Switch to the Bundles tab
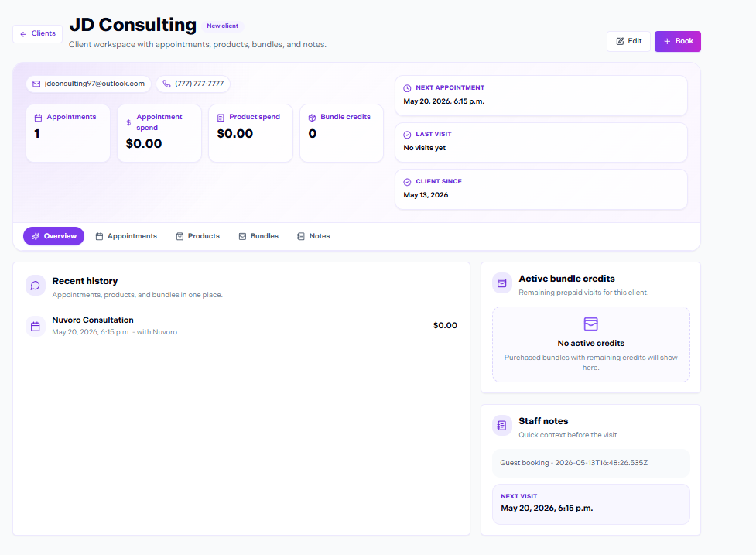The height and width of the screenshot is (555, 756). click(x=258, y=236)
